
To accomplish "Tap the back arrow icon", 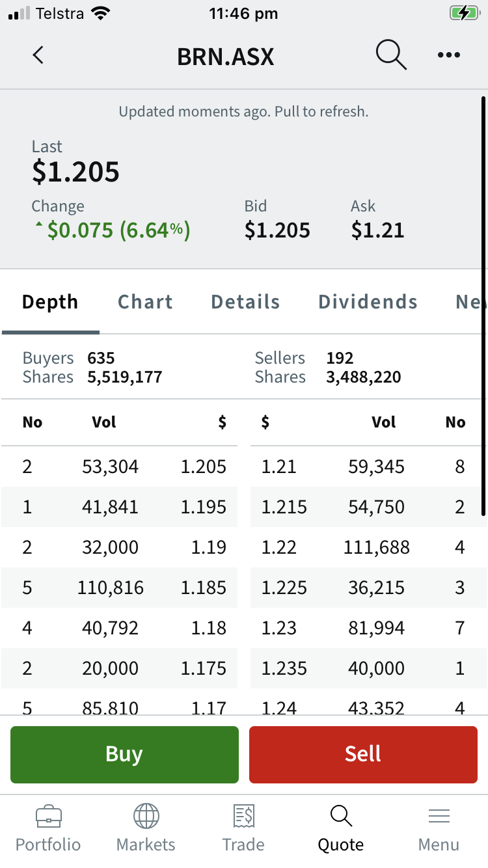I will (x=38, y=55).
